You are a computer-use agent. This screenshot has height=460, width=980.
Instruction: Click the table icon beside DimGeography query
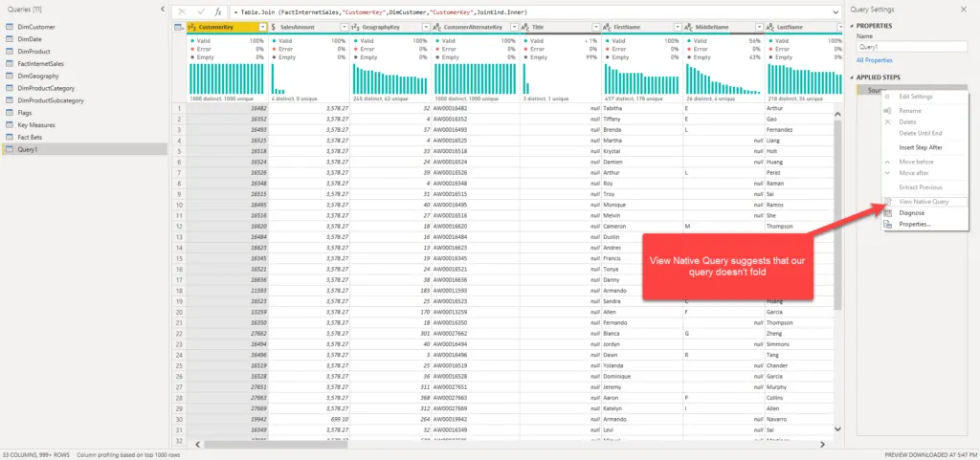10,76
